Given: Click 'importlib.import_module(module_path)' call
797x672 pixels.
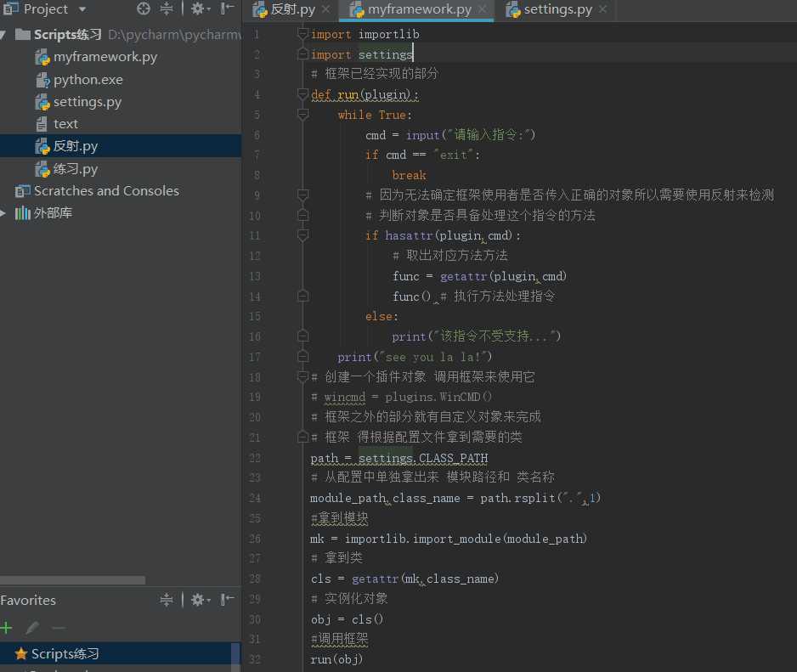Looking at the screenshot, I should point(466,539).
